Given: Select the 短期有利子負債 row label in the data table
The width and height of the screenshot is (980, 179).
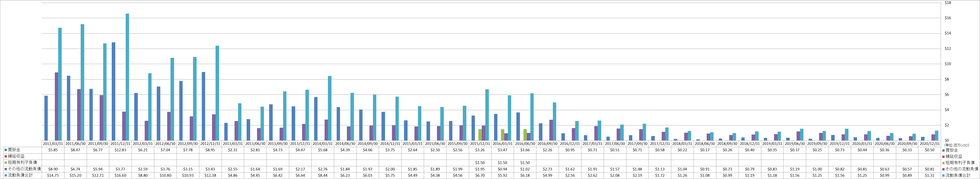Looking at the screenshot, I should (x=23, y=163).
